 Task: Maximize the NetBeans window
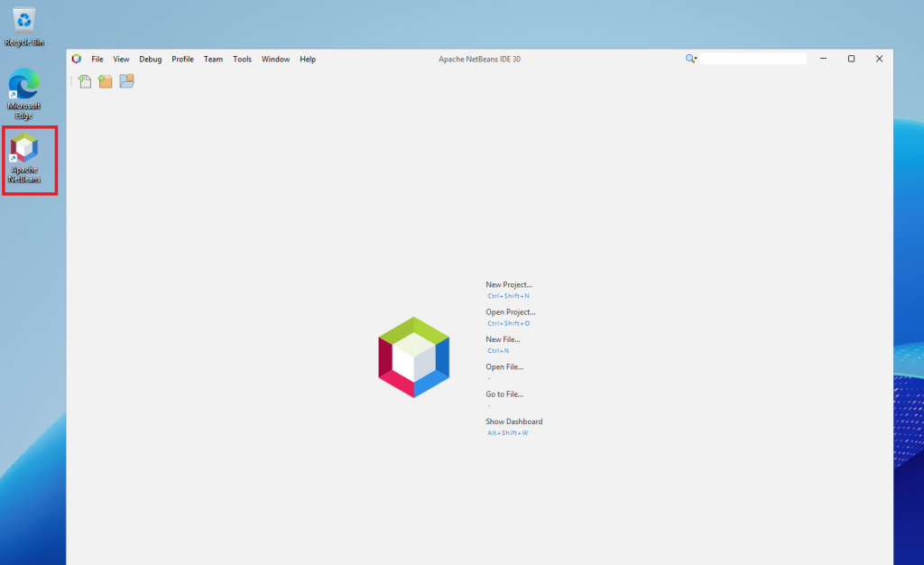(851, 59)
